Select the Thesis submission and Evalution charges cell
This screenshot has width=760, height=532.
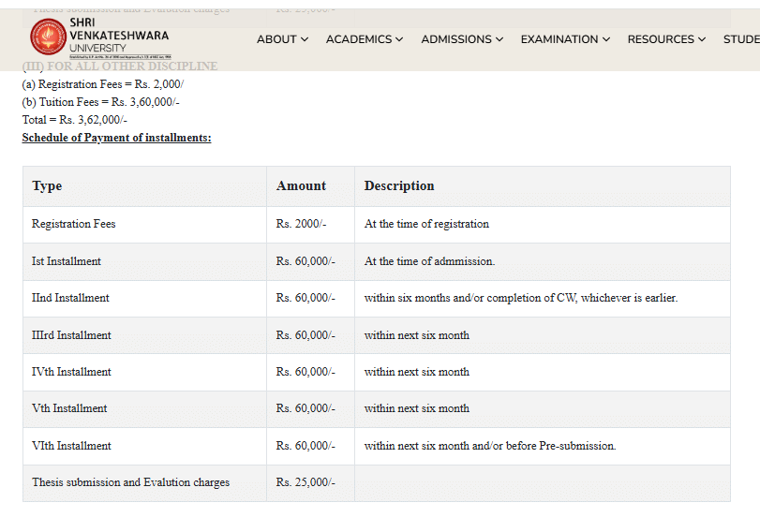click(130, 482)
